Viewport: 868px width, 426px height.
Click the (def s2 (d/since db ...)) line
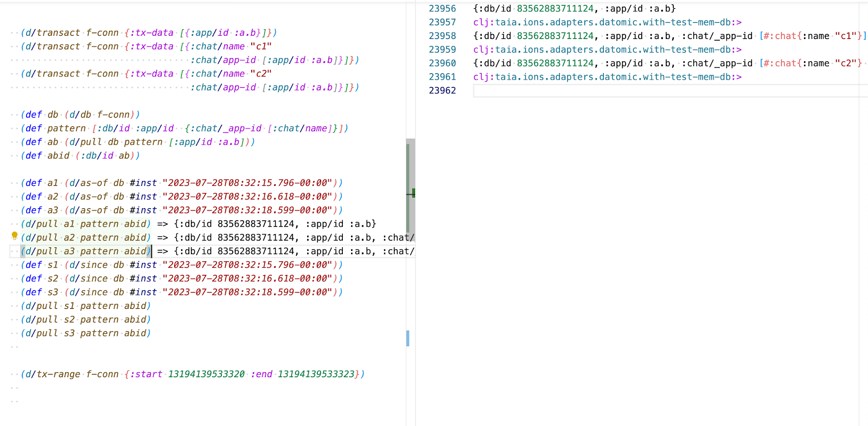pyautogui.click(x=182, y=279)
